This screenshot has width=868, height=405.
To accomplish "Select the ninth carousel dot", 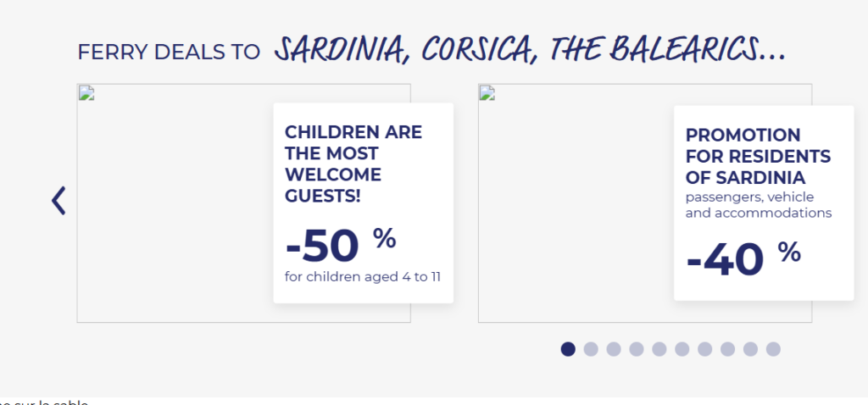I will [x=750, y=349].
